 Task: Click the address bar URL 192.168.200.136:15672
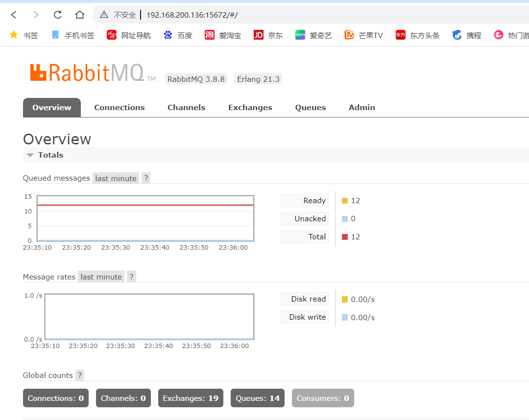point(192,15)
